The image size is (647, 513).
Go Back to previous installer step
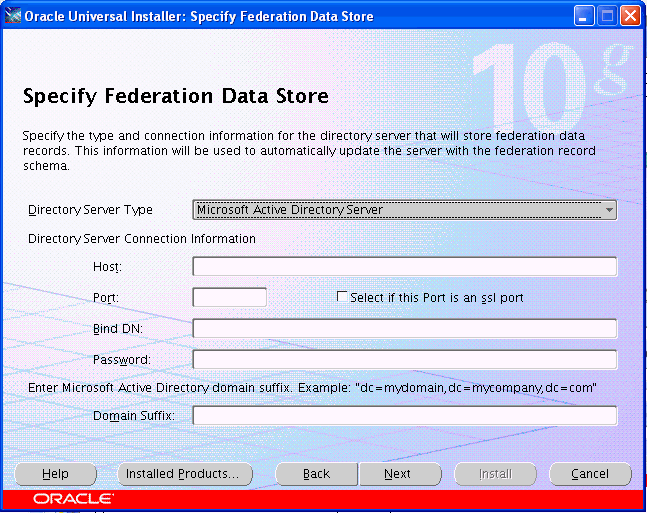pos(316,474)
